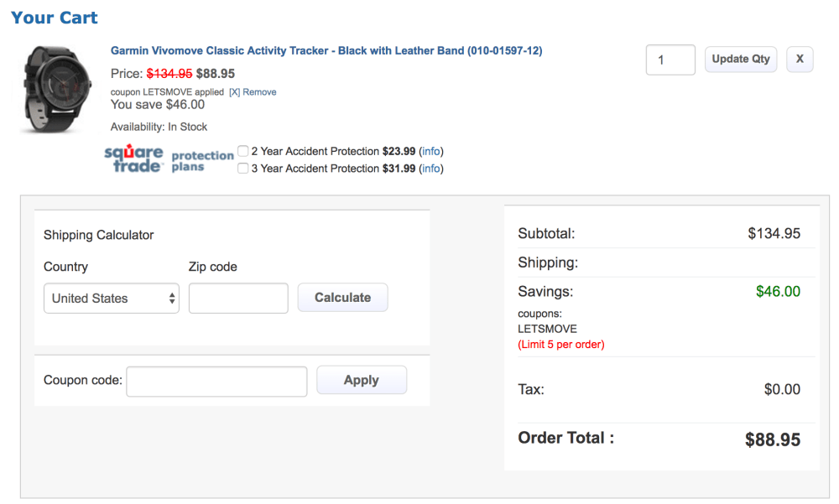Click the Your Cart heading
839x504 pixels.
pyautogui.click(x=55, y=18)
